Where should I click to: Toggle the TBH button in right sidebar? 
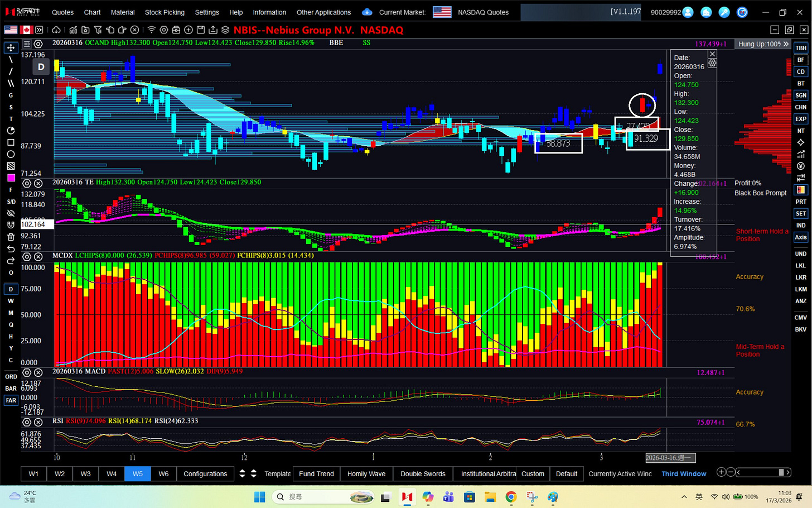[x=801, y=48]
